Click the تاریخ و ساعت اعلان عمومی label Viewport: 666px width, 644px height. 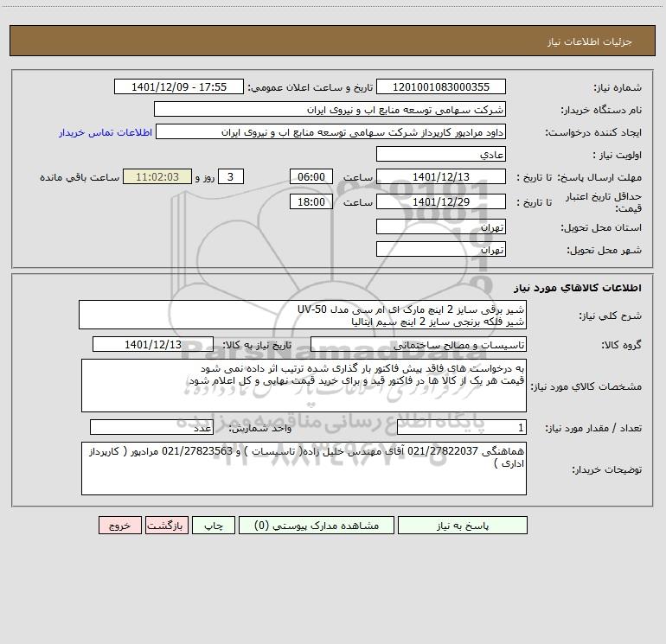310,87
